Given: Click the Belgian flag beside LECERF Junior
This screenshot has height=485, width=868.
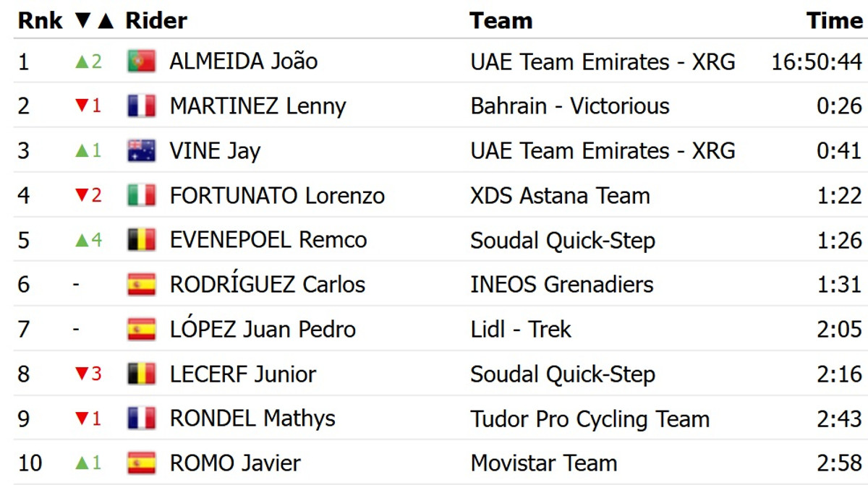Looking at the screenshot, I should [142, 374].
